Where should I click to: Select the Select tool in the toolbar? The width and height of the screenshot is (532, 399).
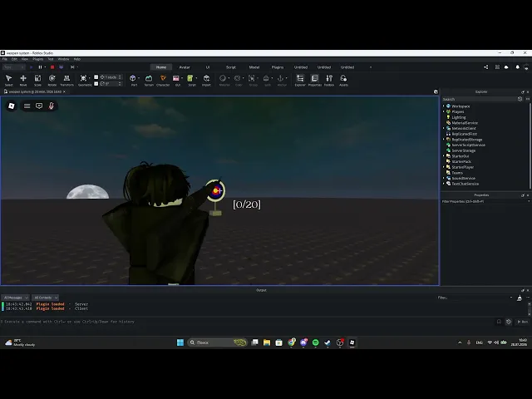click(x=9, y=81)
